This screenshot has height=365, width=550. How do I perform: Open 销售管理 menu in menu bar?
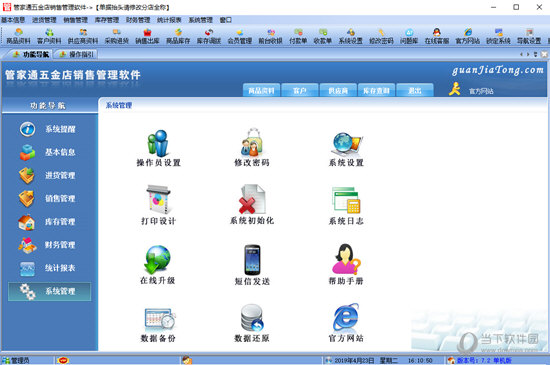[x=75, y=20]
